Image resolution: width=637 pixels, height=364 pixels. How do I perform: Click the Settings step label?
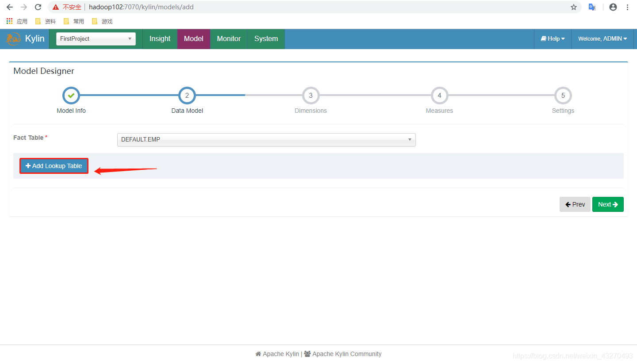pos(563,111)
